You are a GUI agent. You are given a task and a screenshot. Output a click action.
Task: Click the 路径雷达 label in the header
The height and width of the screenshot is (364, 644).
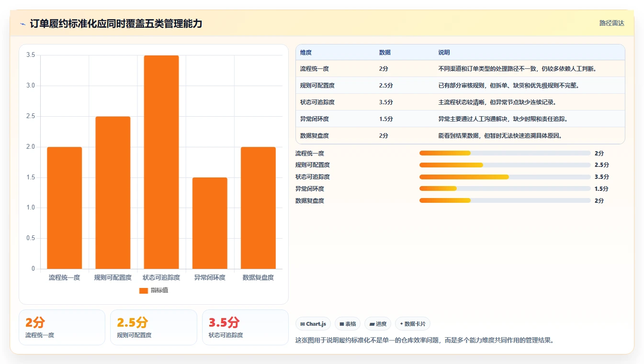click(611, 23)
